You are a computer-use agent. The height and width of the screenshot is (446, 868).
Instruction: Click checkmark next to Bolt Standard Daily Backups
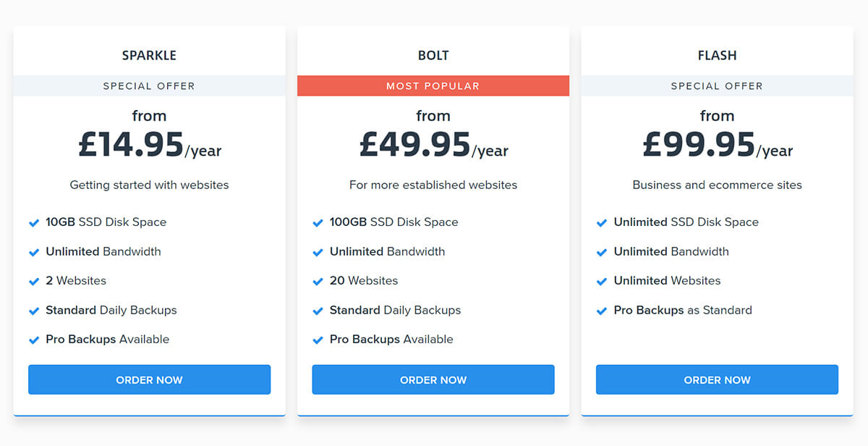point(318,311)
